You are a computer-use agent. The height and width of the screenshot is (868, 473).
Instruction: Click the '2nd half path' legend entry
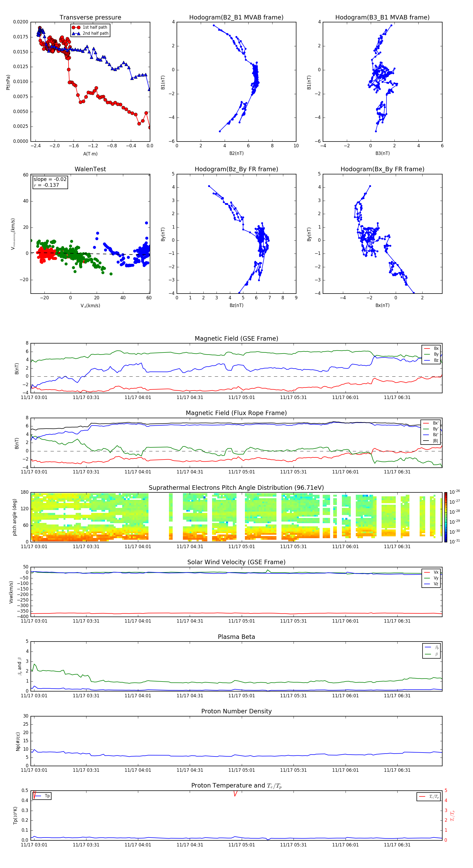pyautogui.click(x=90, y=33)
